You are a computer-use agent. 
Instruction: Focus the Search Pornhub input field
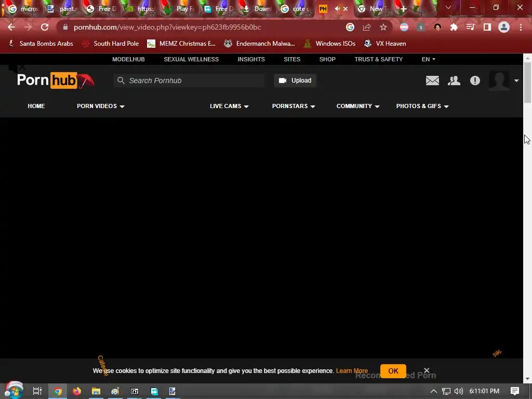coord(189,81)
